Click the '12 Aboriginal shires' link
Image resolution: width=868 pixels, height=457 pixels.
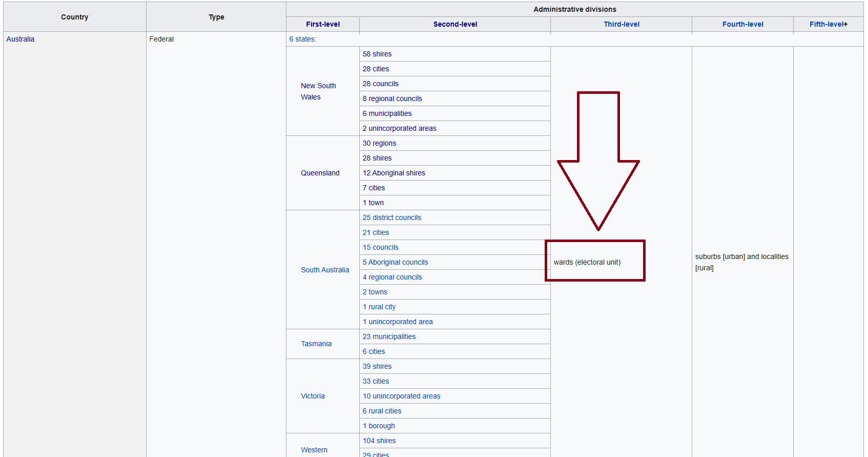[394, 173]
